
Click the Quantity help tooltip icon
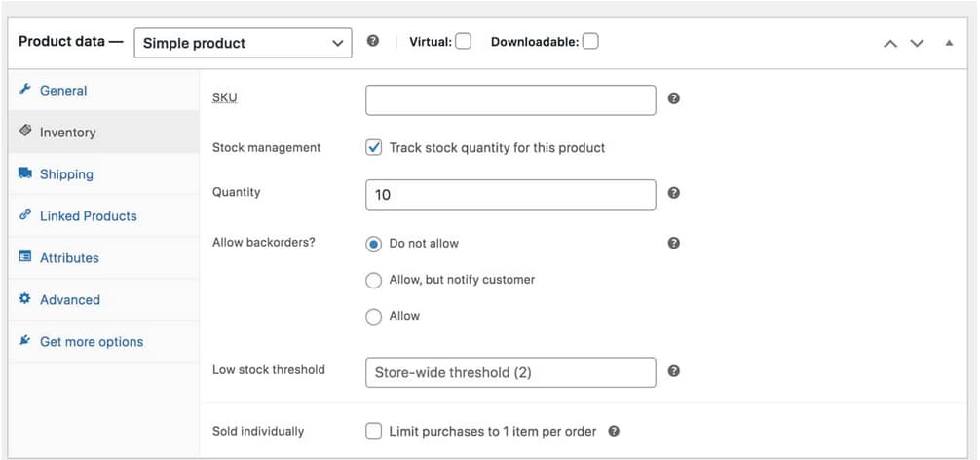point(673,193)
